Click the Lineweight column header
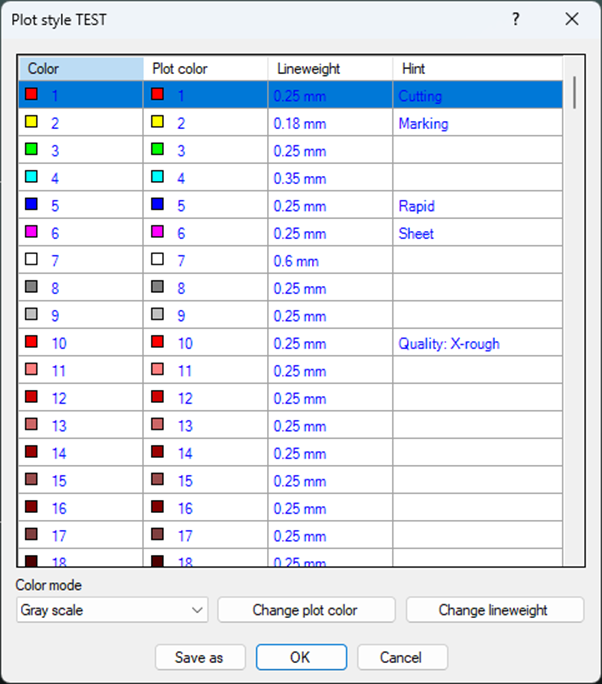This screenshot has height=684, width=602. click(x=330, y=68)
